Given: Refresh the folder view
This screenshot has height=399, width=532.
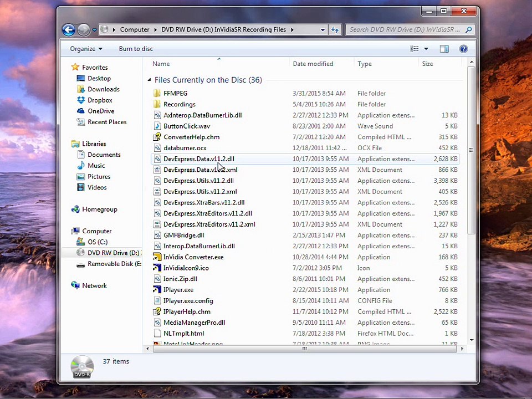Looking at the screenshot, I should pos(335,30).
